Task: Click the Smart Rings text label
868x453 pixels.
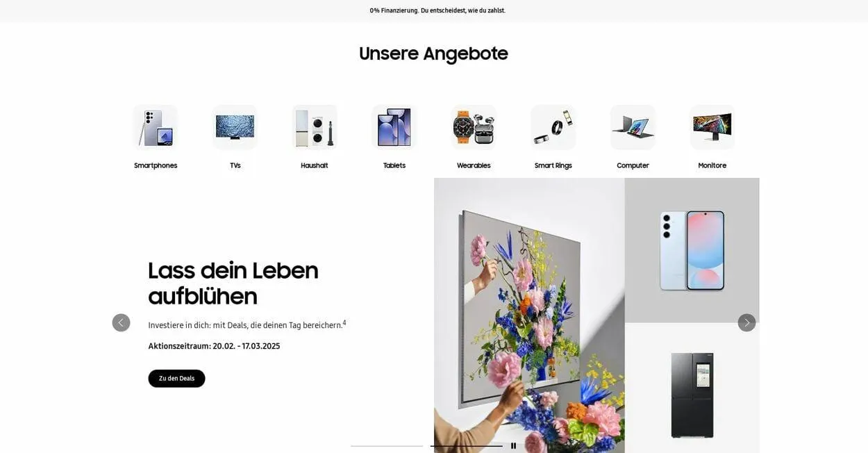Action: click(553, 165)
